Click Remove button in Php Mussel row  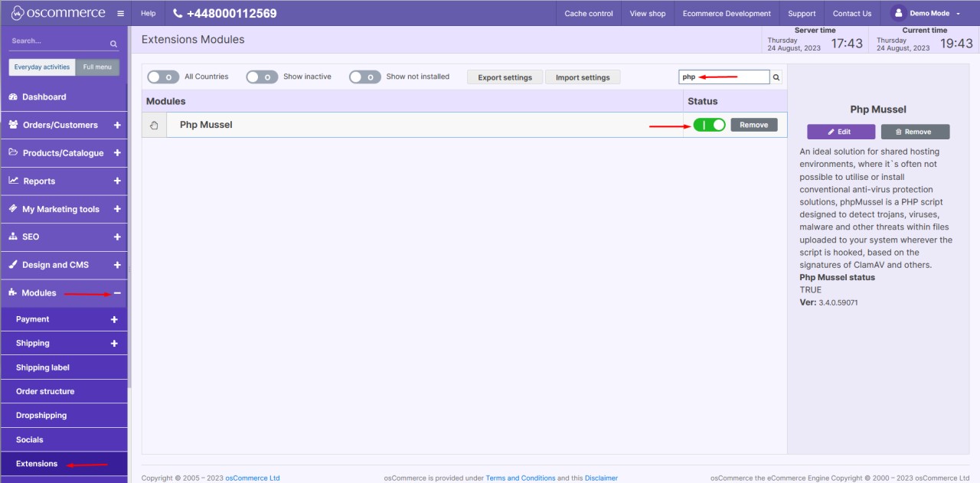click(x=754, y=125)
